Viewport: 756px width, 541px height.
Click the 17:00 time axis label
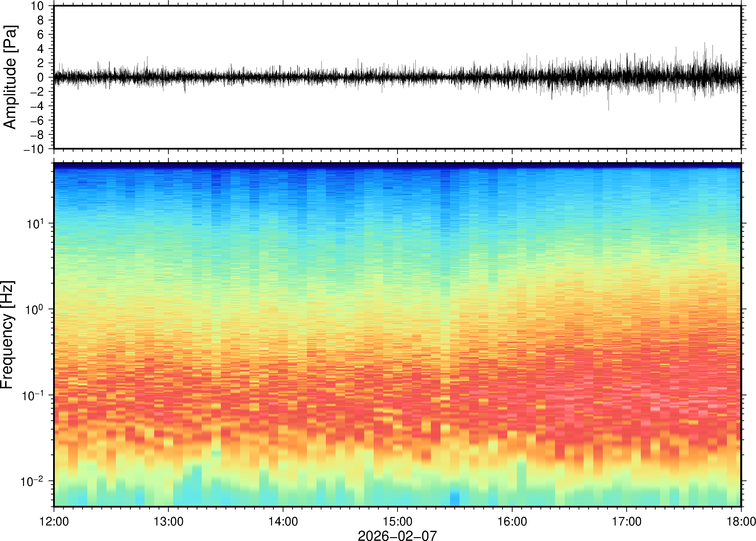pos(626,521)
